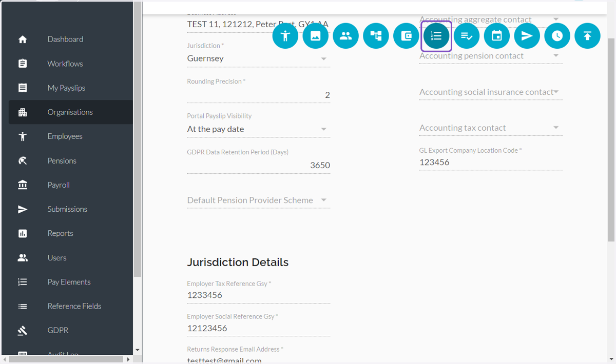Click the GL Export Company Location Code field
616x364 pixels.
(x=491, y=162)
